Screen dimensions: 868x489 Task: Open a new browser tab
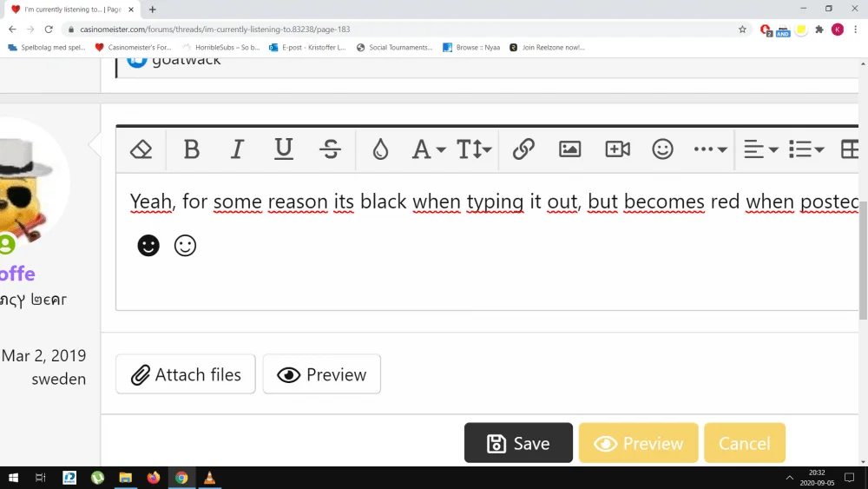[152, 9]
